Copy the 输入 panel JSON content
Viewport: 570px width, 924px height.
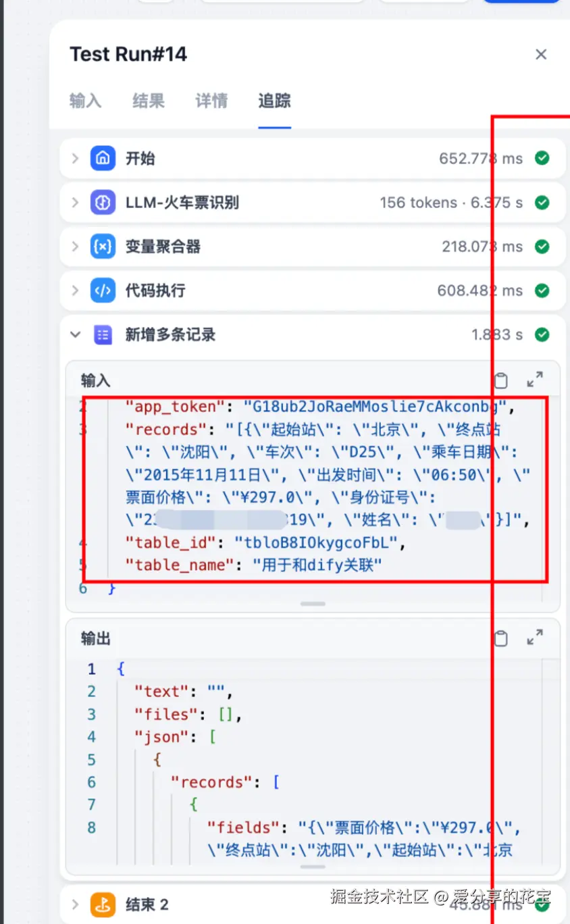pyautogui.click(x=501, y=380)
